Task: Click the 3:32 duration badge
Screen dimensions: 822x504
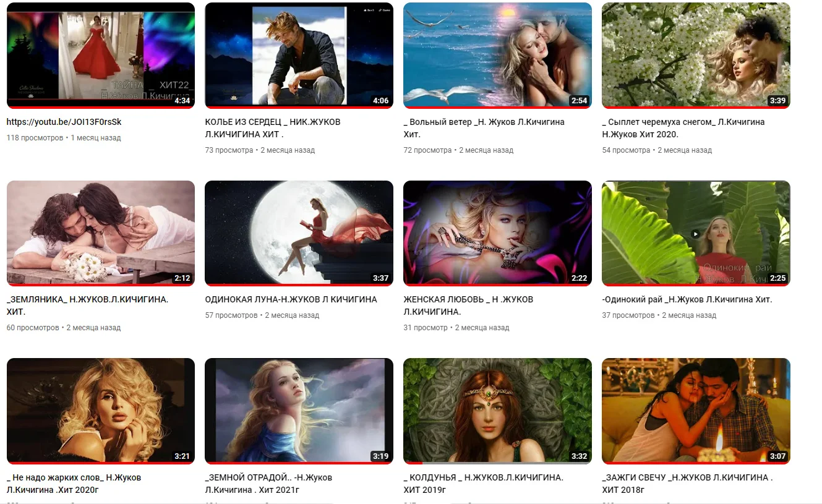Action: pyautogui.click(x=579, y=456)
